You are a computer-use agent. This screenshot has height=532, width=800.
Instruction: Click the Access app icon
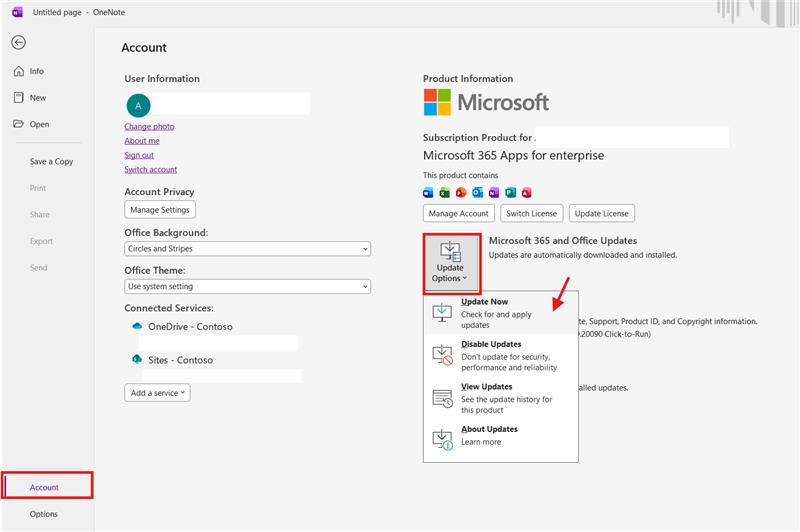pyautogui.click(x=527, y=192)
